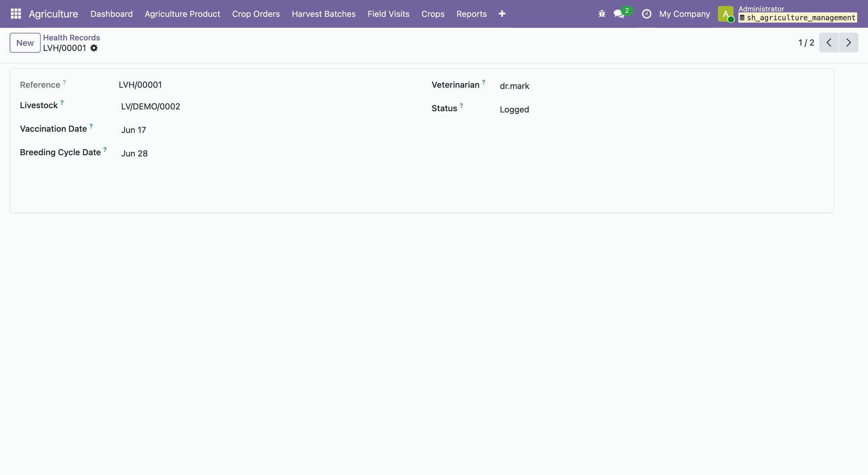Create a New health record
This screenshot has width=868, height=475.
[x=25, y=43]
